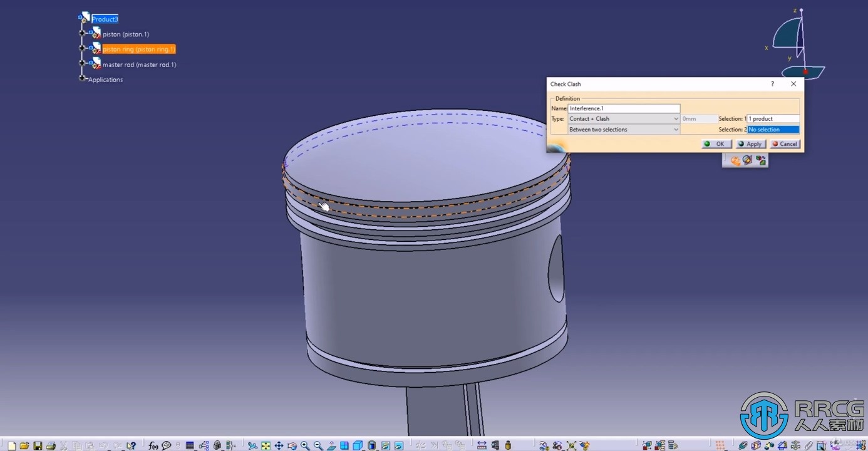Click the Hide/Show icon
Image resolution: width=868 pixels, height=451 pixels.
tap(385, 446)
